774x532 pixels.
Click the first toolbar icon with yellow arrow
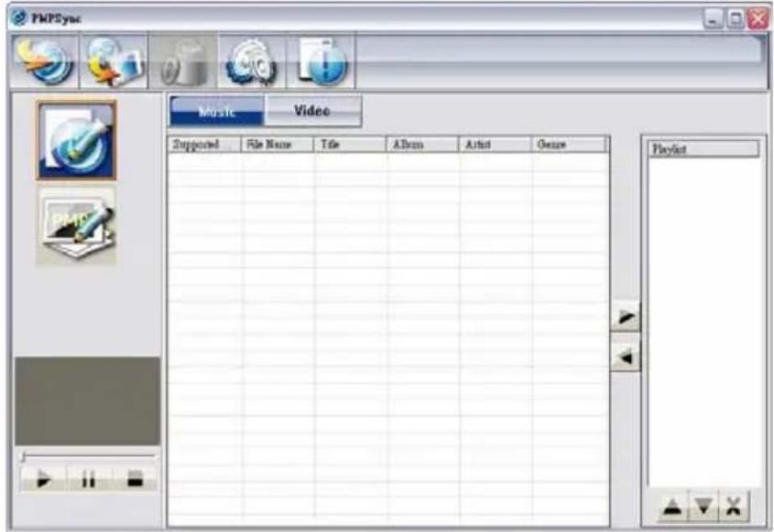45,61
